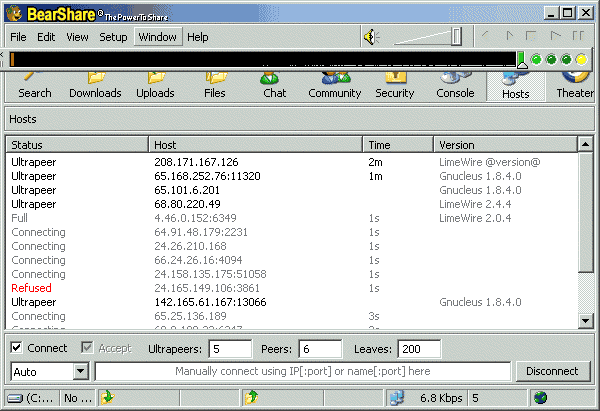Viewport: 600px width, 411px height.
Task: Sort hosts by Status column header
Action: 77,145
